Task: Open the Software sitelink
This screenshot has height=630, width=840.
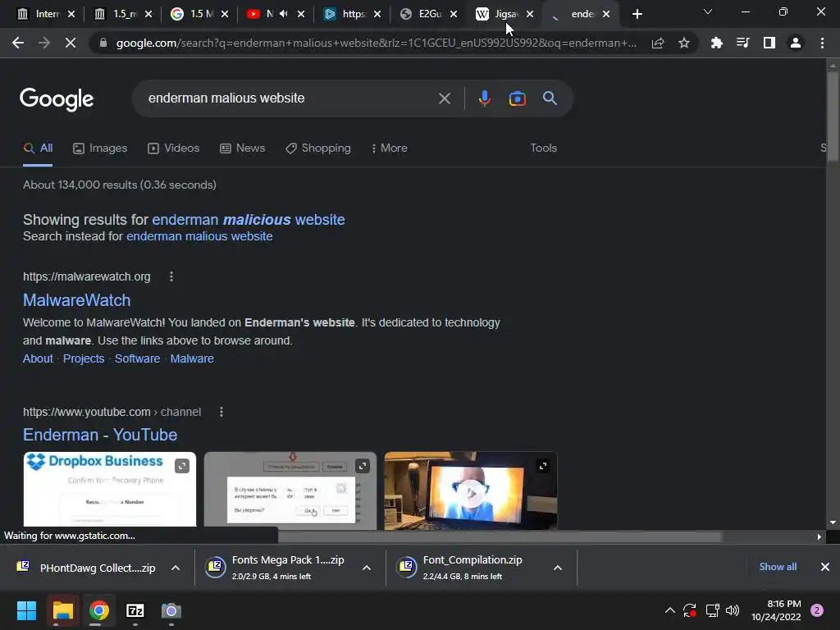Action: pyautogui.click(x=137, y=359)
